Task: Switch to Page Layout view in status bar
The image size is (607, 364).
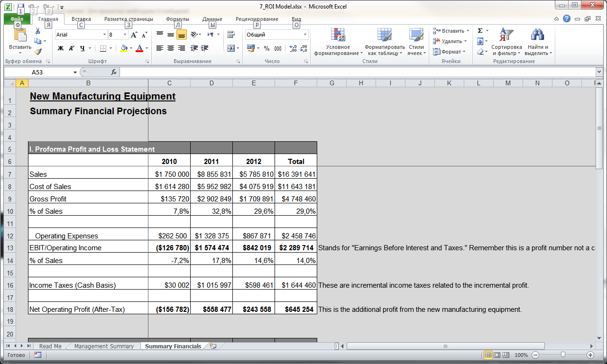Action: point(497,355)
